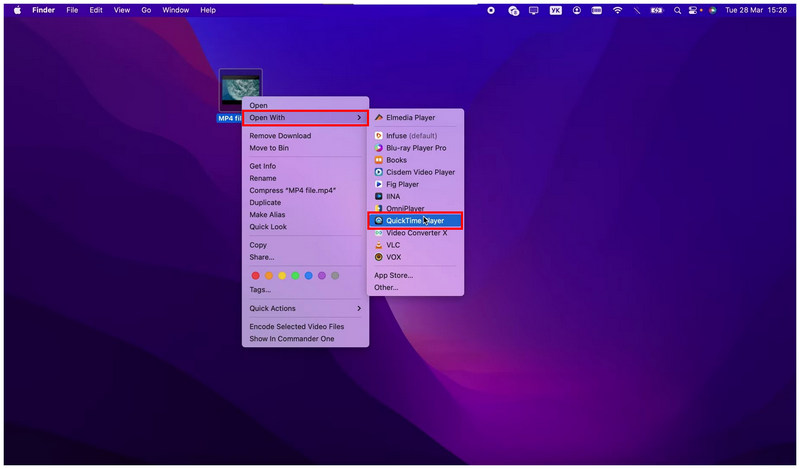Viewport: 800px width, 469px height.
Task: Choose Make Alias
Action: click(305, 215)
